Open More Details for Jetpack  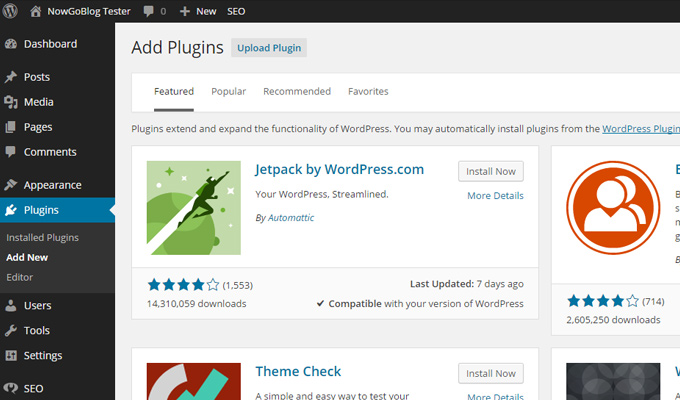[x=495, y=196]
